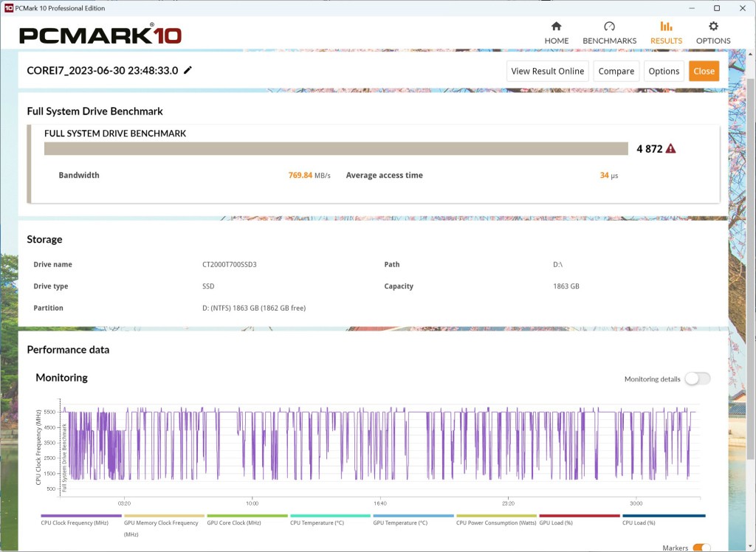Viewport: 756px width, 552px height.
Task: Maximize the PCMark 10 window
Action: (x=717, y=8)
